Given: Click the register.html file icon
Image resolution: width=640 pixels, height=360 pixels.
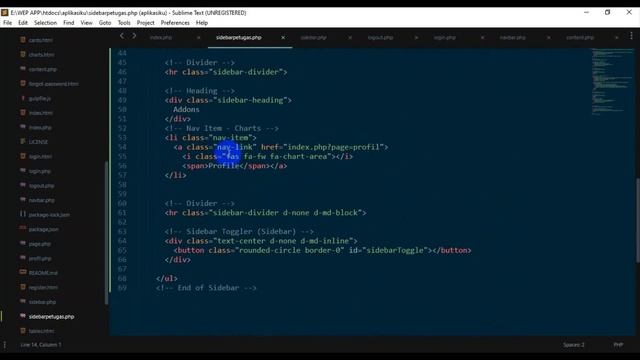Looking at the screenshot, I should (x=23, y=287).
